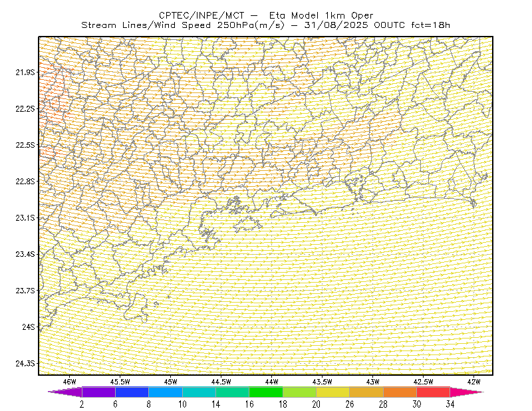Click the magenta right arrow of colorbar
Image resolution: width=532 pixels, height=411 pixels.
click(466, 392)
